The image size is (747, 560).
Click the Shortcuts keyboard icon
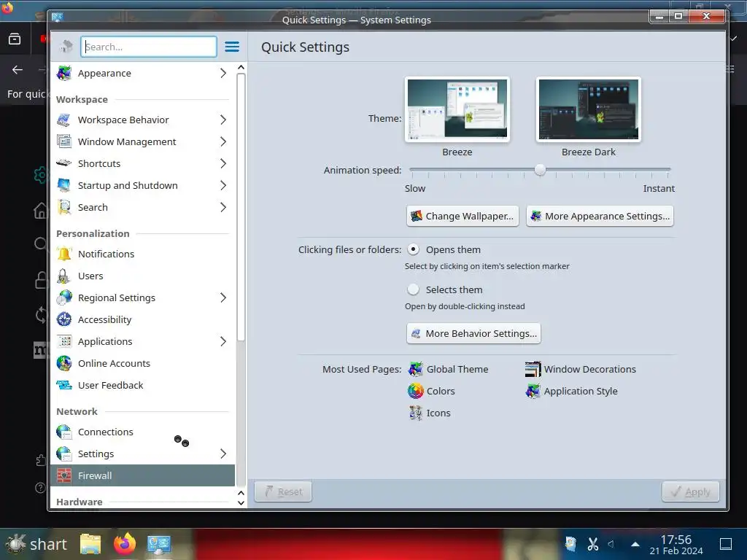tap(64, 164)
